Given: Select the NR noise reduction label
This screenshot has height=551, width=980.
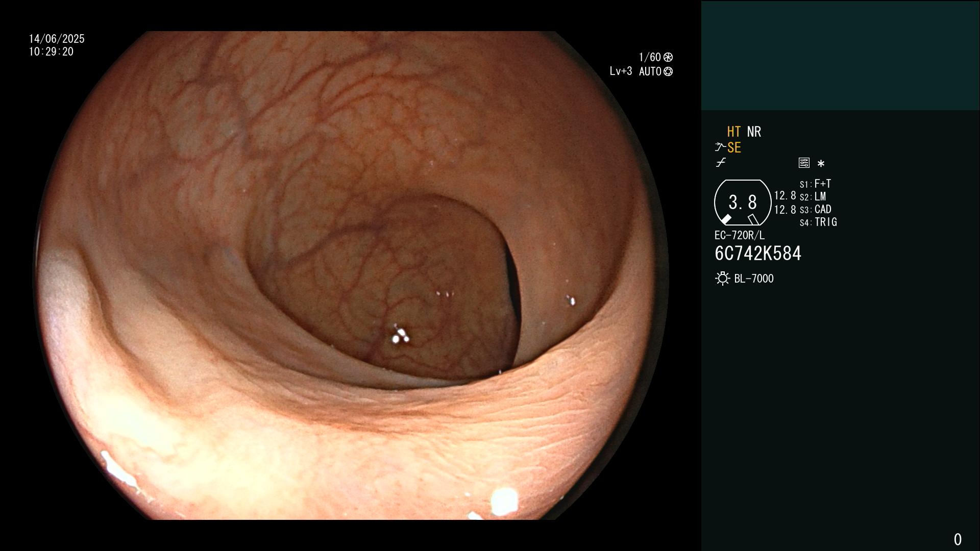Looking at the screenshot, I should point(754,132).
